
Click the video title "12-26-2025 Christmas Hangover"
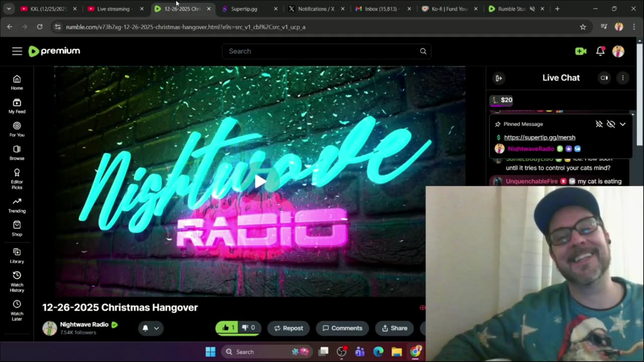coord(120,307)
